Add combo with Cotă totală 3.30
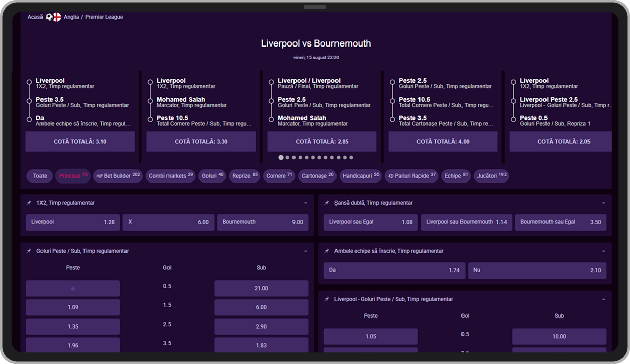The width and height of the screenshot is (630, 364). (x=201, y=142)
